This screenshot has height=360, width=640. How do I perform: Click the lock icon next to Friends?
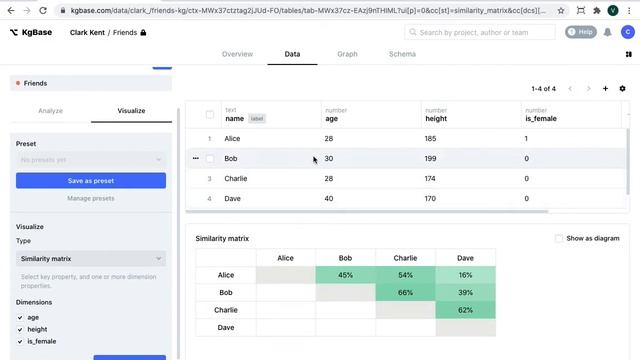click(143, 32)
